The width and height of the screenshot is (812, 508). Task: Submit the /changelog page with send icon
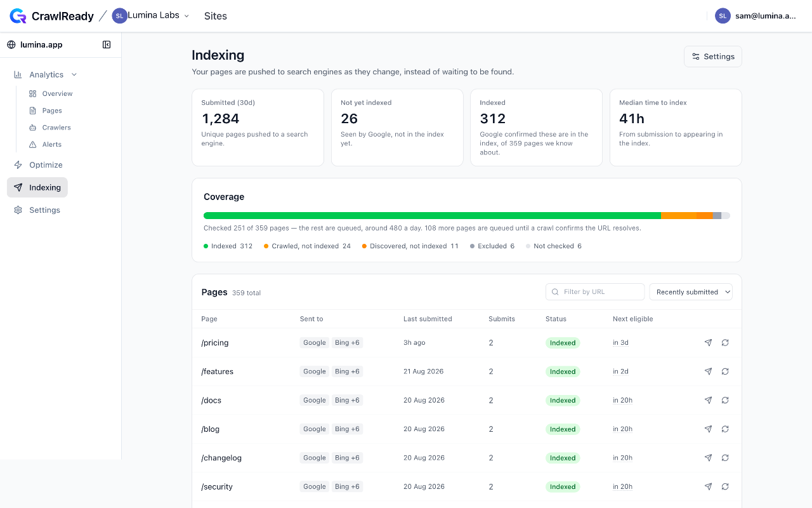[708, 458]
